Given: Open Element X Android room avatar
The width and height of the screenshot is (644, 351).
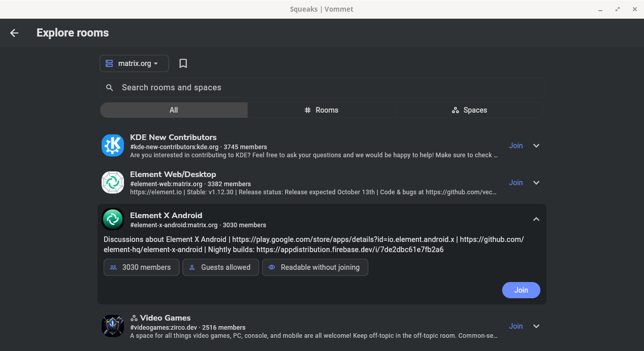Looking at the screenshot, I should tap(113, 220).
